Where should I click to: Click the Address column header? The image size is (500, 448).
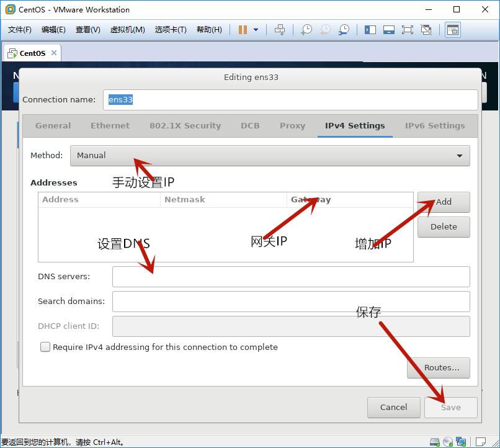[99, 200]
